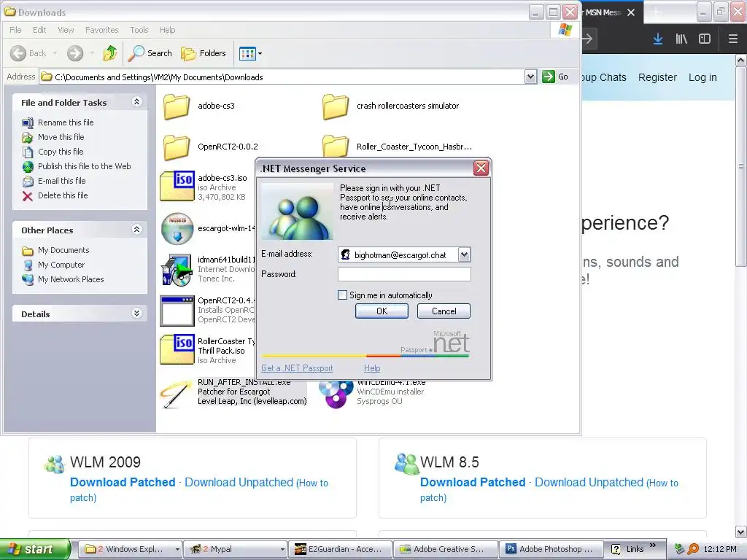Click E-mail this file
Screen dimensions: 747x560
point(62,181)
